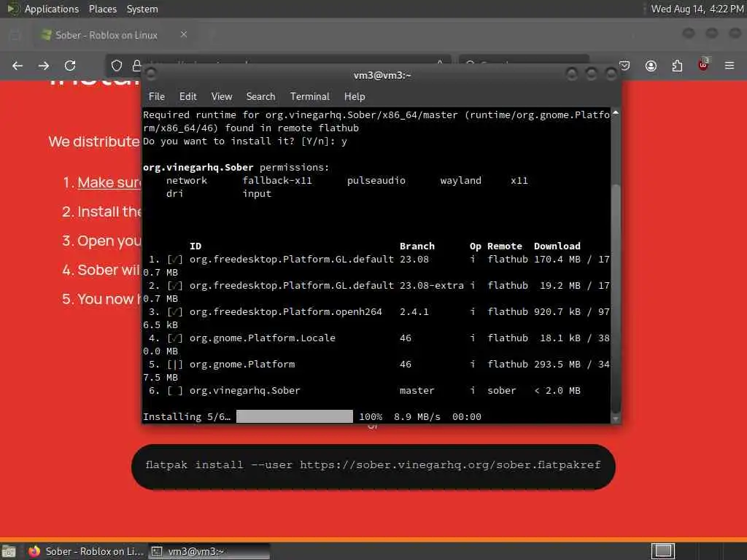
Task: Open the System panel menu
Action: click(142, 9)
